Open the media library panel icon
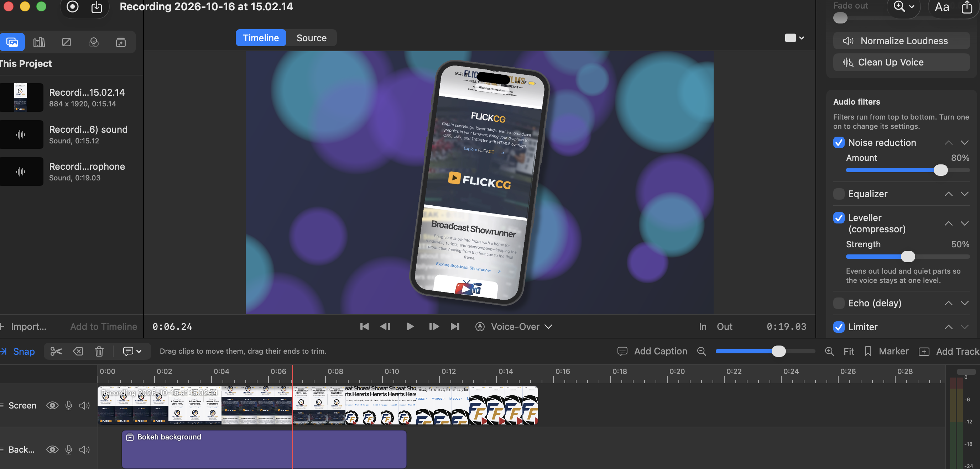This screenshot has height=469, width=980. [x=12, y=42]
